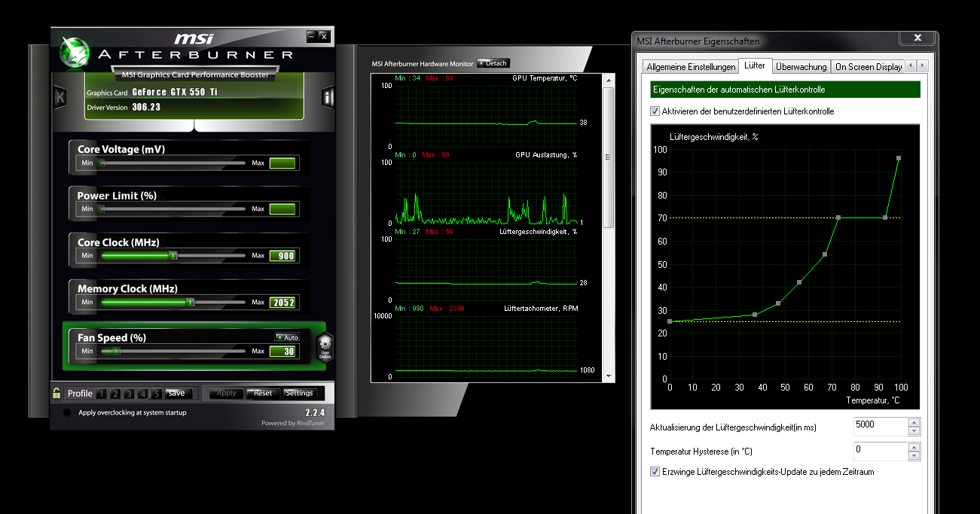The image size is (980, 514).
Task: Decrease Temperatur Hysterese with down arrow
Action: (914, 455)
